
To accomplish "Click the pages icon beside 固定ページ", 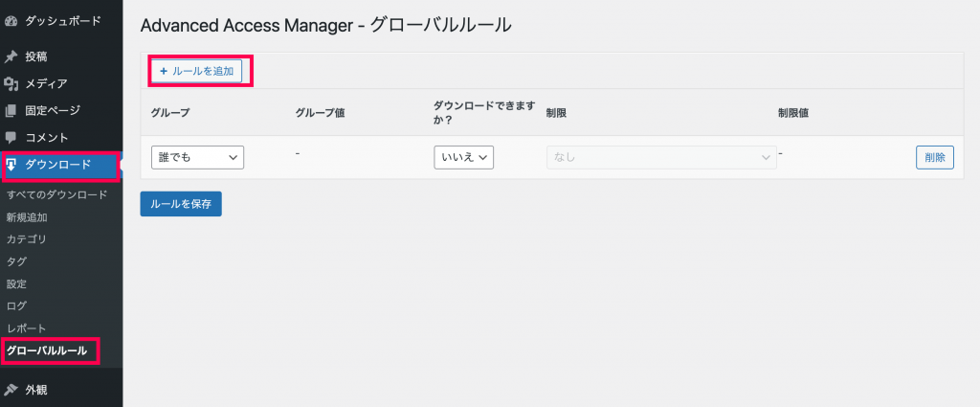I will click(x=11, y=111).
